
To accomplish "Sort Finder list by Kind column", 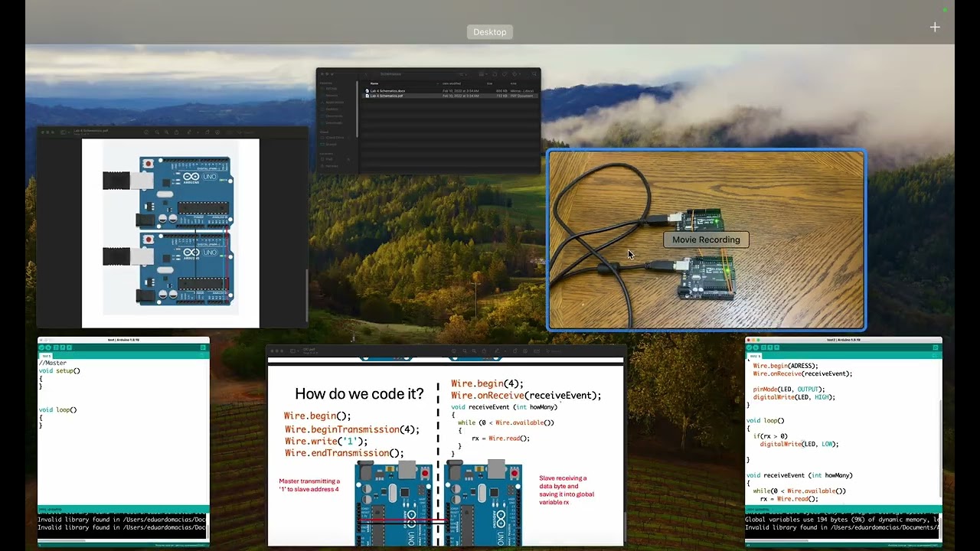I will click(x=513, y=83).
